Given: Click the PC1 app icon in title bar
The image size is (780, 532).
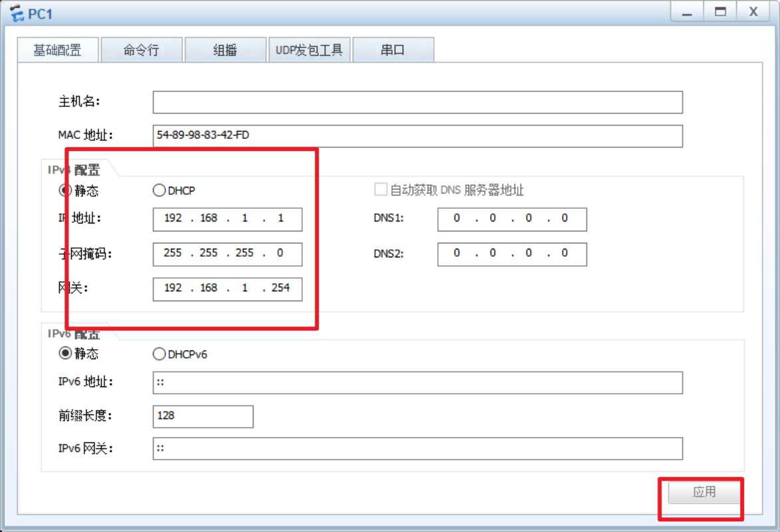Looking at the screenshot, I should coord(17,12).
